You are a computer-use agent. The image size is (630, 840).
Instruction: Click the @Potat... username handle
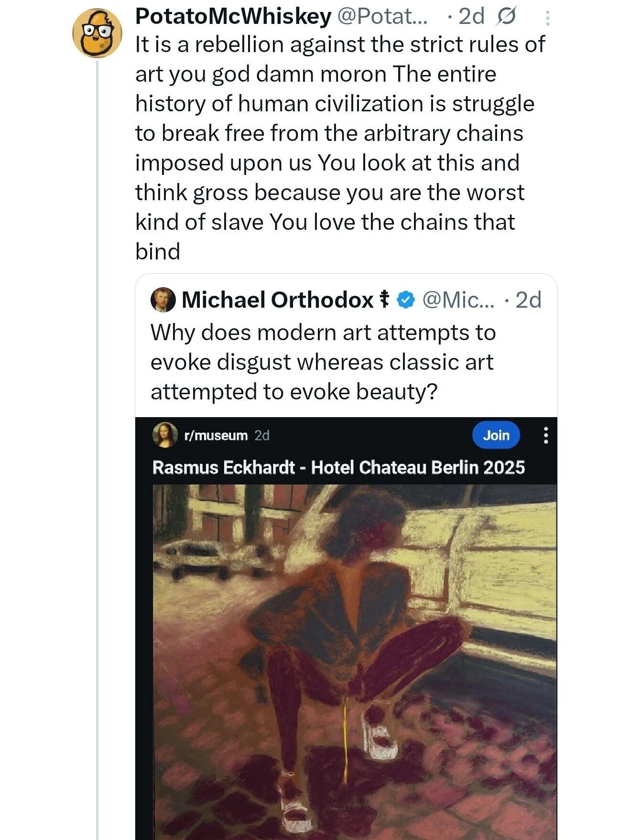click(x=383, y=17)
